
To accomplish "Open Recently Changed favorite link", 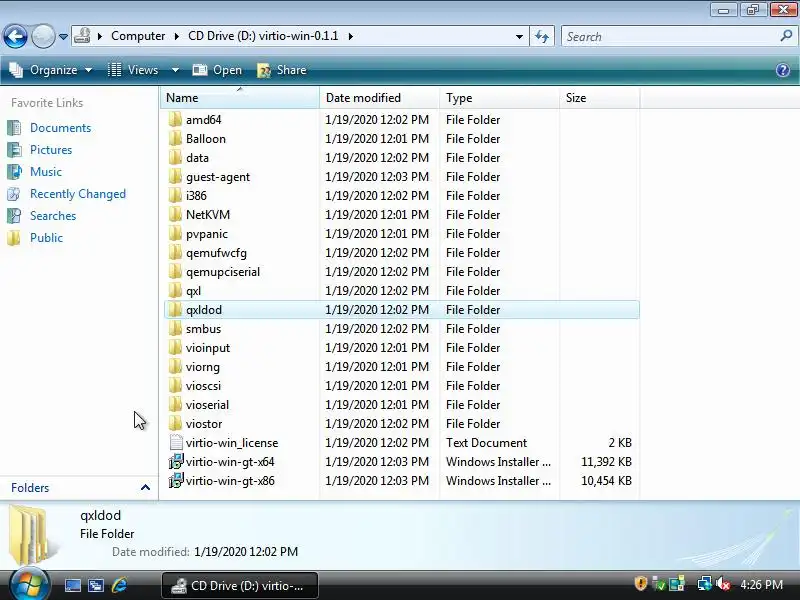I will tap(78, 194).
